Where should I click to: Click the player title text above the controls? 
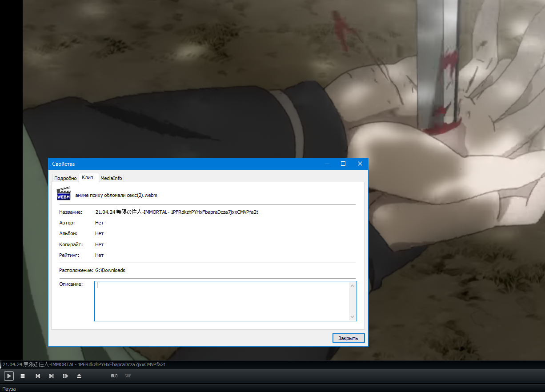coord(84,364)
